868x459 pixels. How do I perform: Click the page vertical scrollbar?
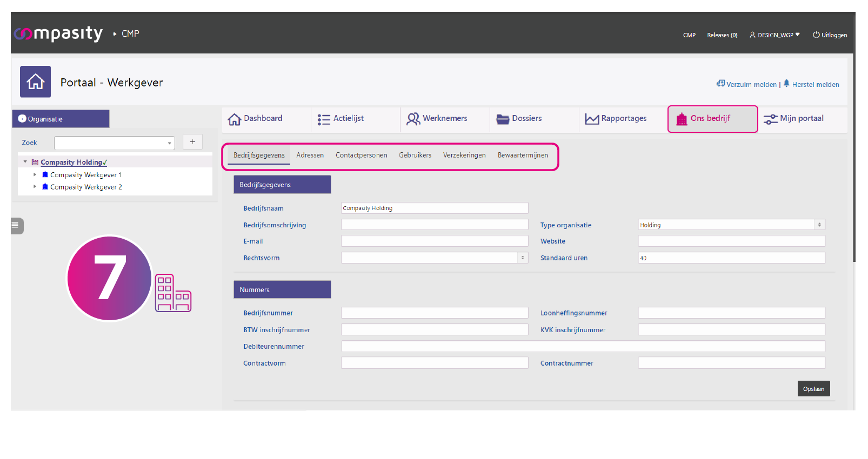point(854,157)
